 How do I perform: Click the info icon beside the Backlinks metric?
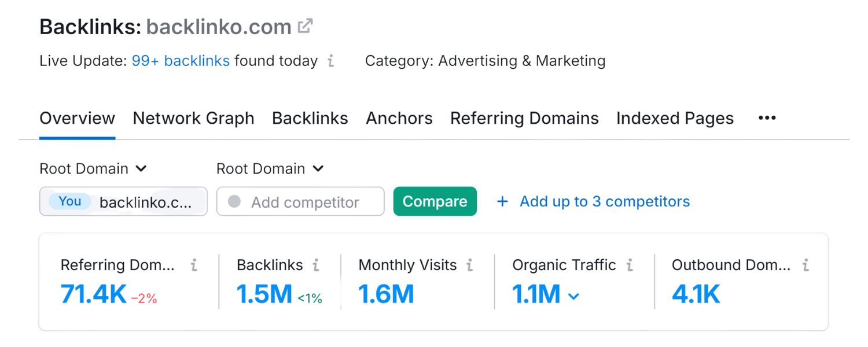316,265
